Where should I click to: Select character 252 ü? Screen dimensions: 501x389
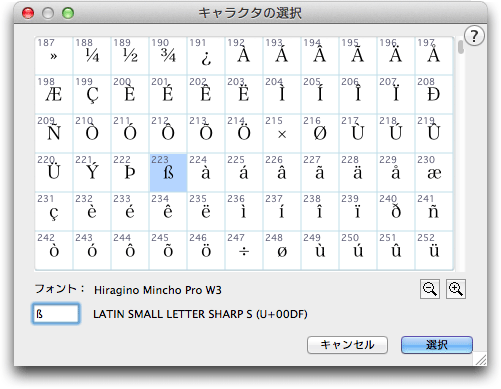(x=434, y=251)
